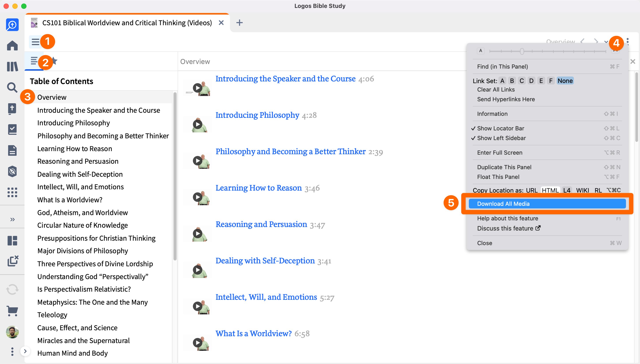
Task: Play the What Is a Worldview? thumbnail
Action: click(x=198, y=343)
